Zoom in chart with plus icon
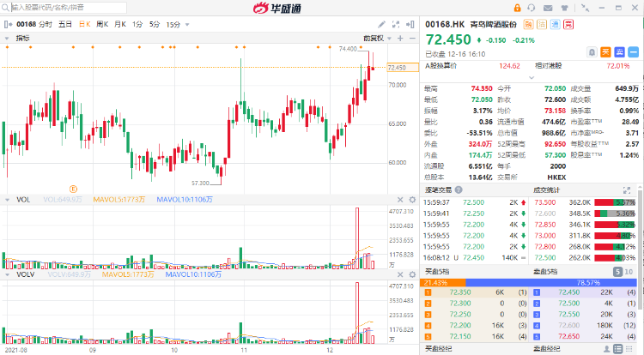 coord(400,38)
